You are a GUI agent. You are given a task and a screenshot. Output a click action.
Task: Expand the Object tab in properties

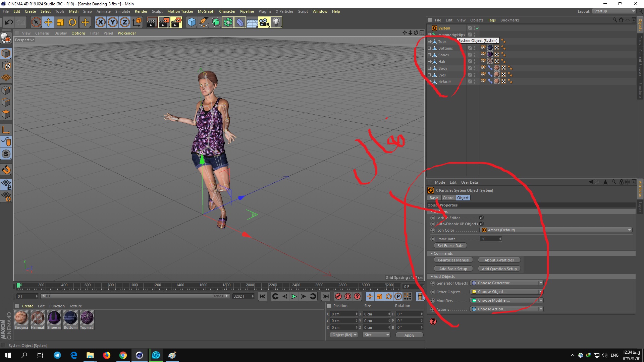pos(462,197)
